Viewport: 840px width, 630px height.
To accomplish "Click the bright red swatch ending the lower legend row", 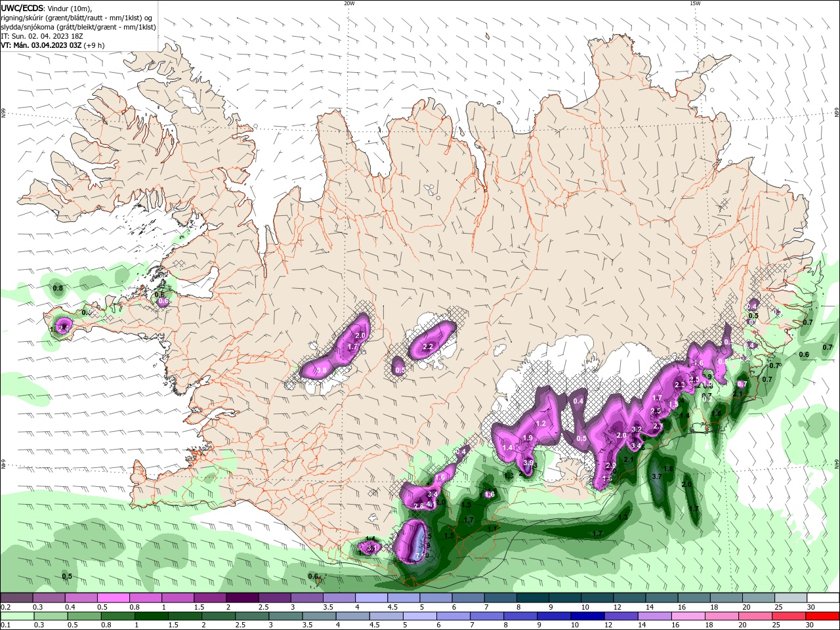I will pyautogui.click(x=822, y=616).
